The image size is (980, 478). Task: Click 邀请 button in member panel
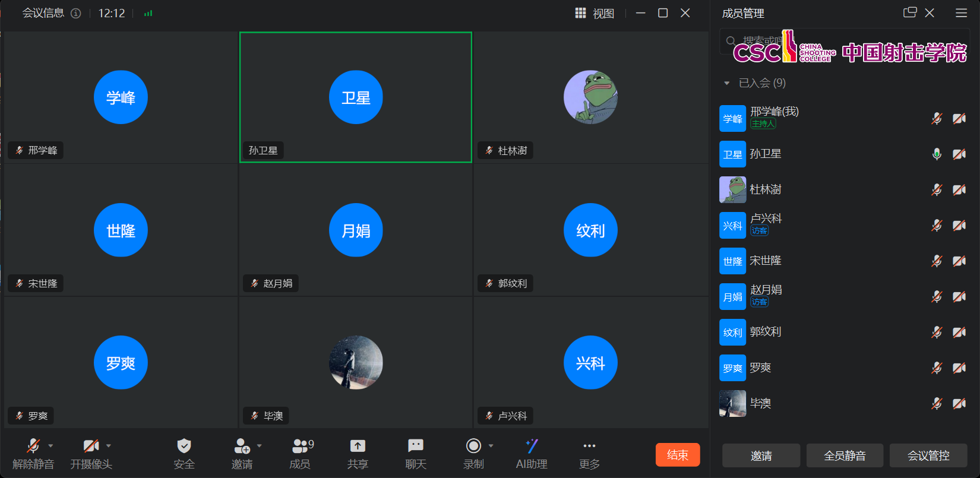point(761,455)
